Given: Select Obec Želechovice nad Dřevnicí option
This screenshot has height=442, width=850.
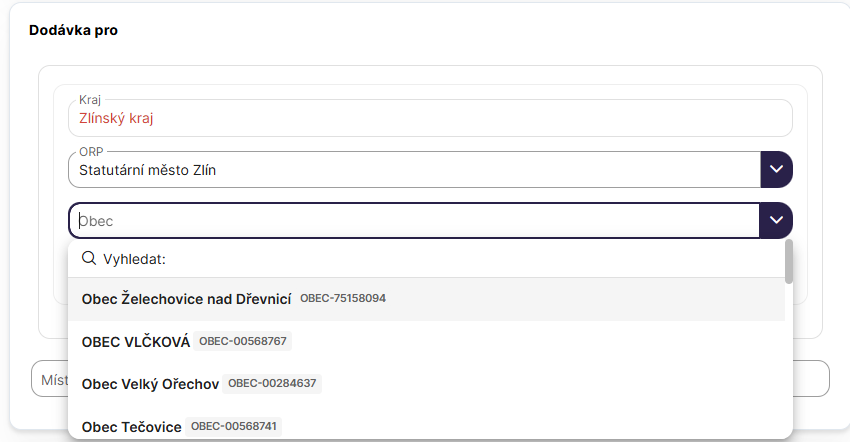Looking at the screenshot, I should click(x=186, y=299).
